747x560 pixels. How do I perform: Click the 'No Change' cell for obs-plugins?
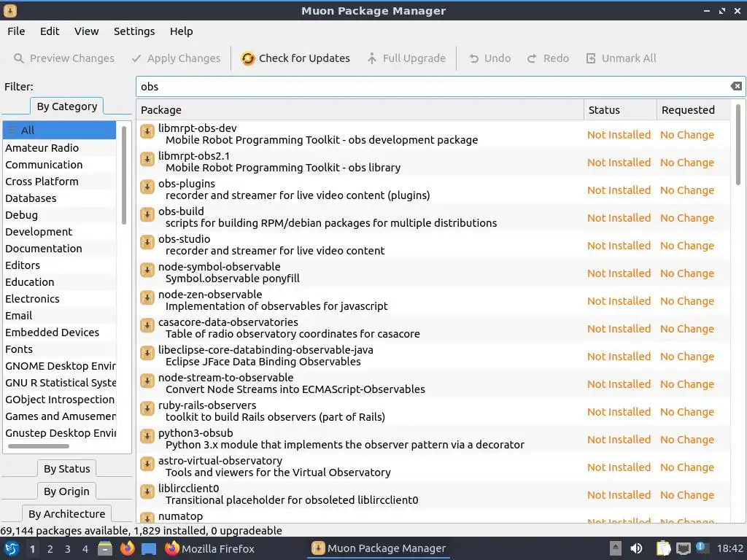pos(687,190)
